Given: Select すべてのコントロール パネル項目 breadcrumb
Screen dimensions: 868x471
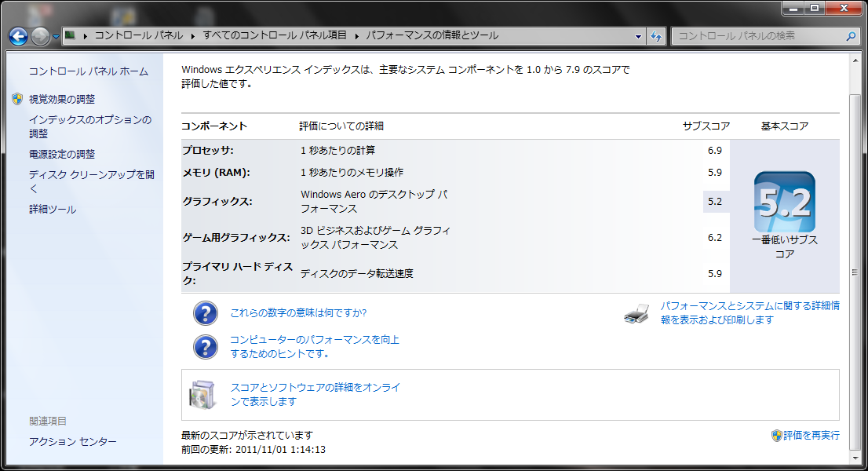Looking at the screenshot, I should pos(275,35).
